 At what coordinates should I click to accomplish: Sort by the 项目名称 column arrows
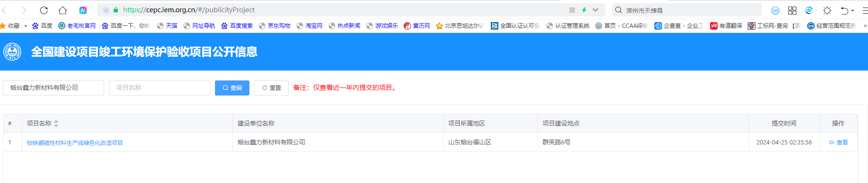[x=56, y=124]
